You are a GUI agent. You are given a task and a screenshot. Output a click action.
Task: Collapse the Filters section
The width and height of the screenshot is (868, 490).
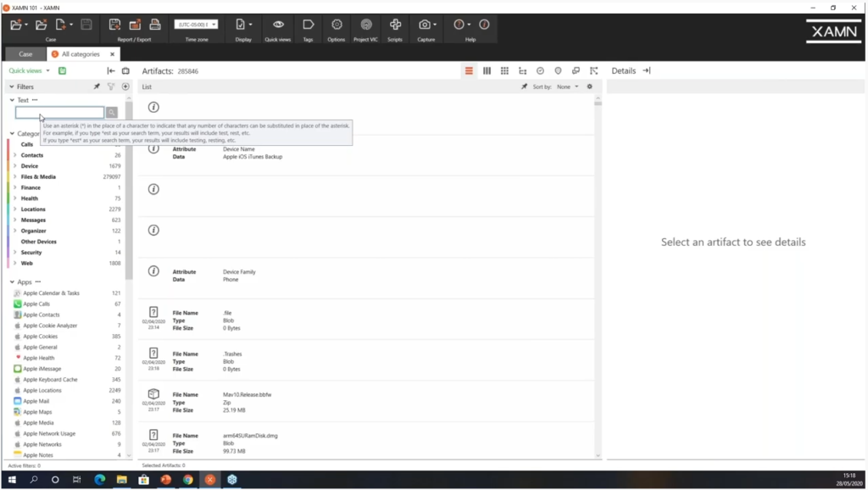12,87
